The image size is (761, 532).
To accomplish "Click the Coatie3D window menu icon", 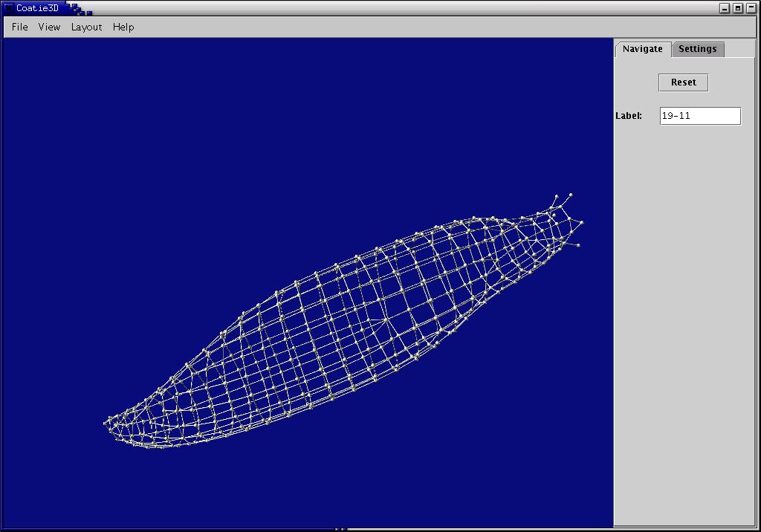I will [x=8, y=8].
